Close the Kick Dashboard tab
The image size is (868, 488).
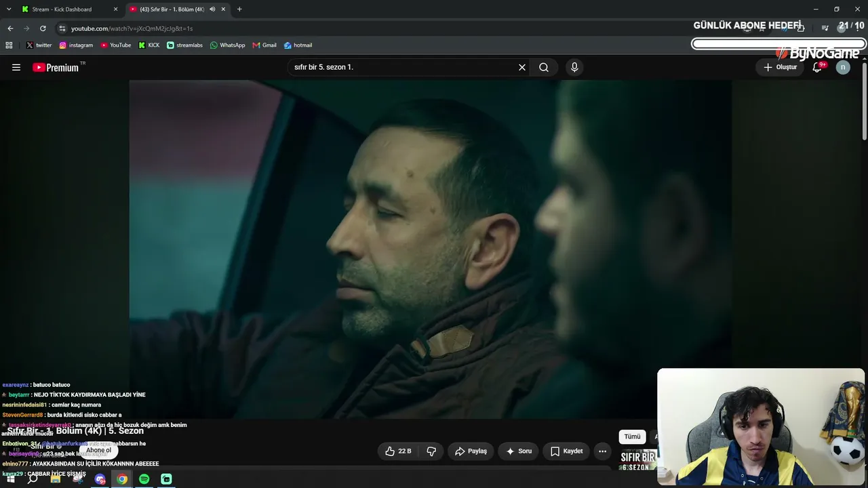coord(115,9)
